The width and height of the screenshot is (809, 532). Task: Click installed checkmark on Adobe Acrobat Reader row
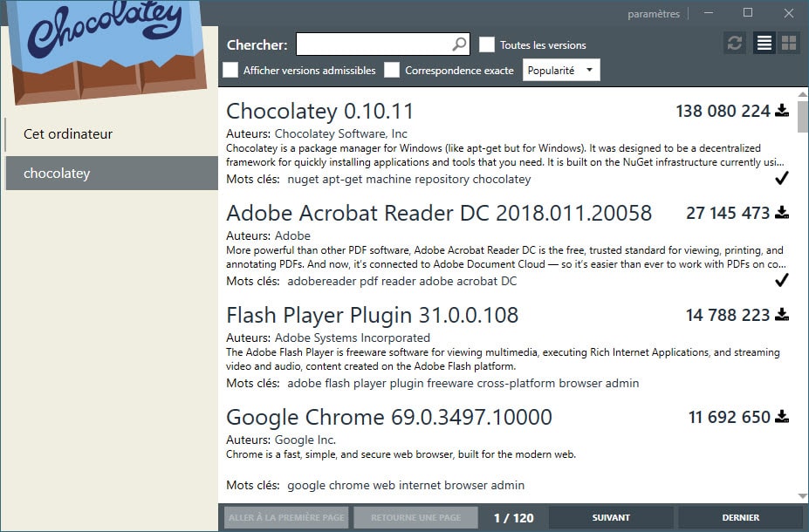(782, 281)
